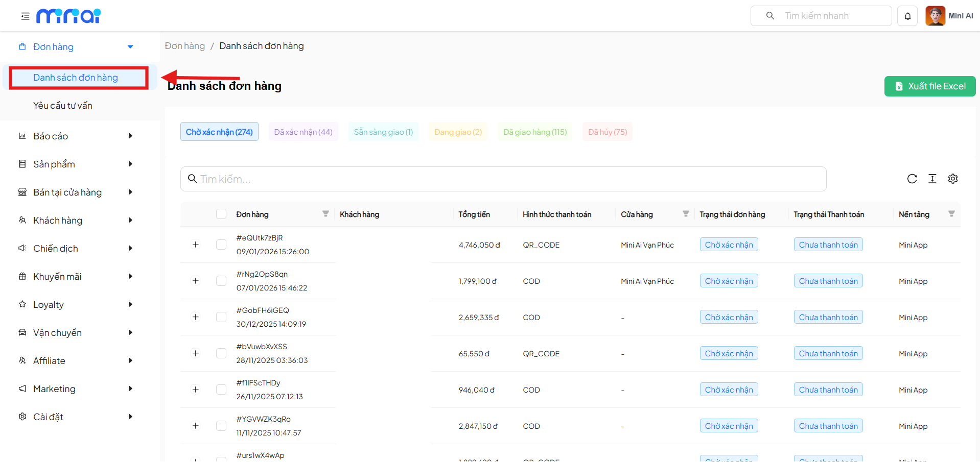This screenshot has height=462, width=980.
Task: Tick checkbox for order #eQUtk7zBjR
Action: click(x=221, y=245)
